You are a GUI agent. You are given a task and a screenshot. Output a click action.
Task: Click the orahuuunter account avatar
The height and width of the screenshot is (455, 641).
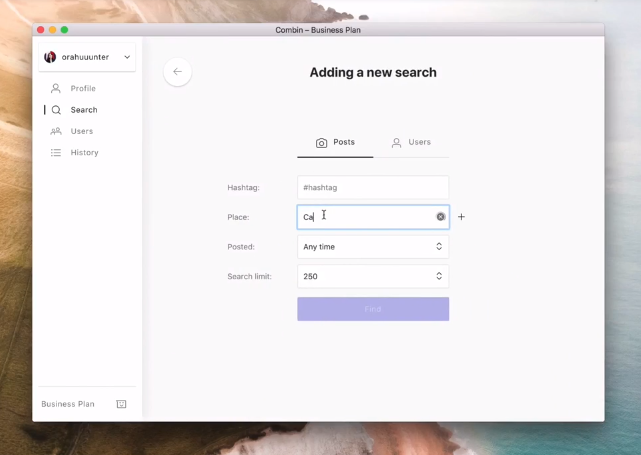click(x=50, y=58)
